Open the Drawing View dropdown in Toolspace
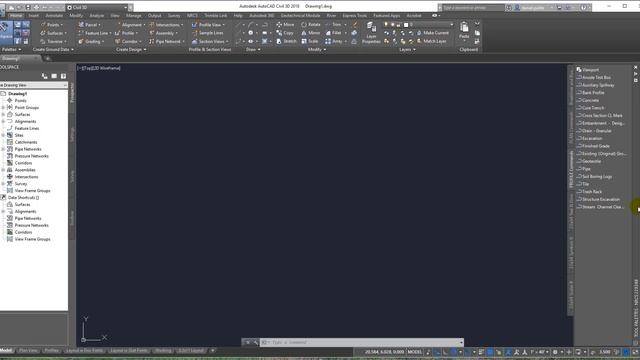This screenshot has height=360, width=640. [x=33, y=85]
